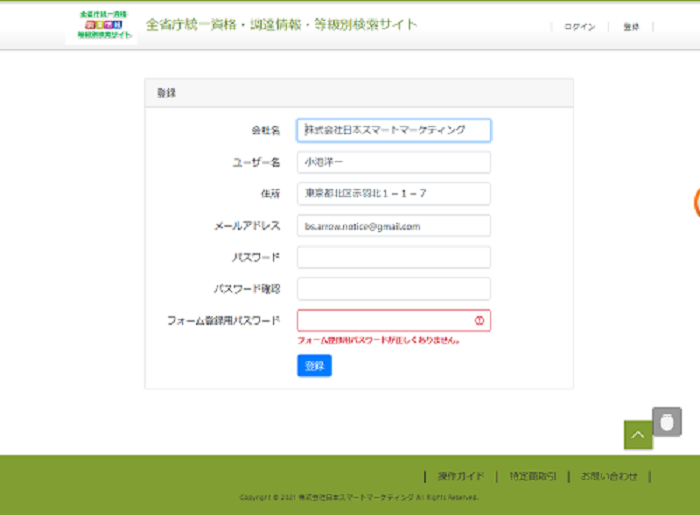Image resolution: width=700 pixels, height=515 pixels.
Task: Click the orange circle at the right edge
Action: click(x=696, y=203)
